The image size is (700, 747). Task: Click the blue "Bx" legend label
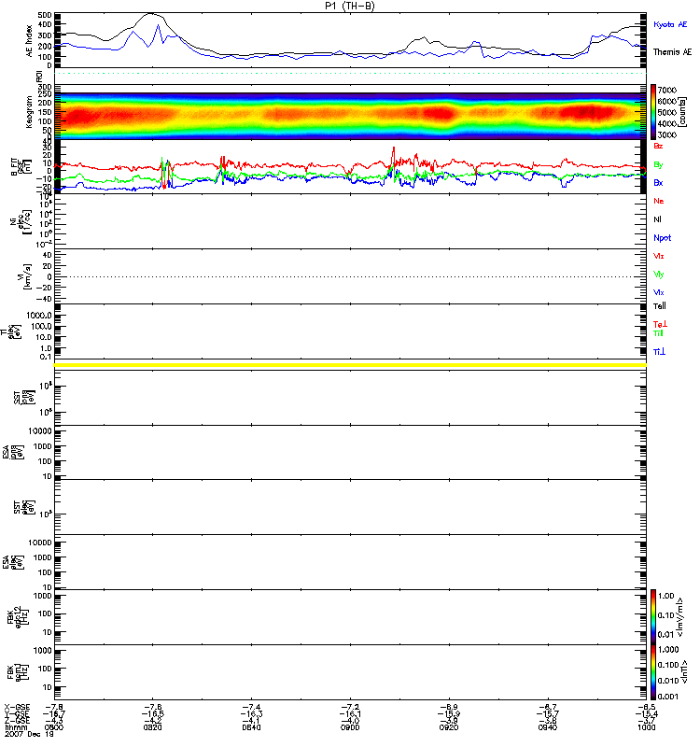[x=658, y=183]
